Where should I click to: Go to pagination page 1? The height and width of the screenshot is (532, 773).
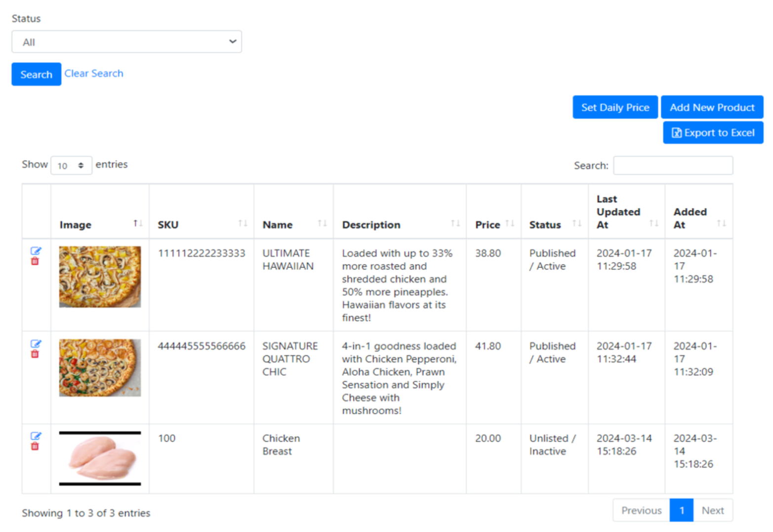(x=682, y=510)
